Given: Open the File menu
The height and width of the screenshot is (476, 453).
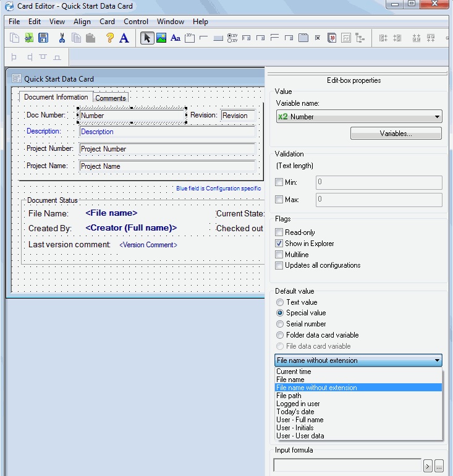Looking at the screenshot, I should point(14,22).
